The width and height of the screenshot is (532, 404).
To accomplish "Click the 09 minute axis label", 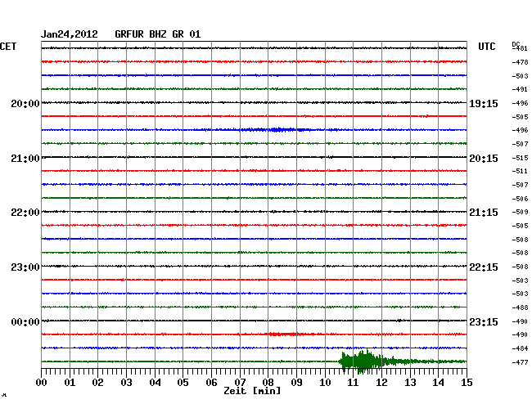I will click(x=296, y=382).
